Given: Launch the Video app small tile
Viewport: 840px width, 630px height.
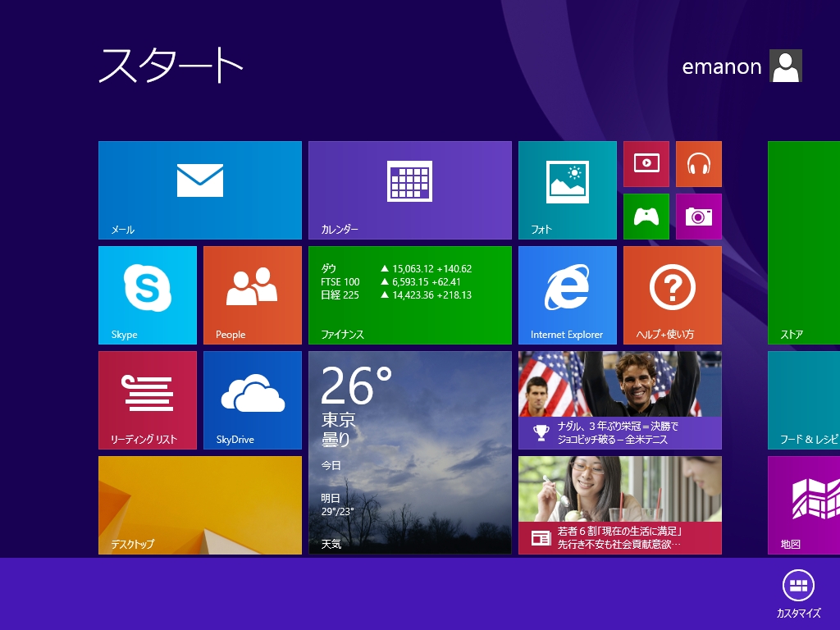Looking at the screenshot, I should (x=646, y=164).
